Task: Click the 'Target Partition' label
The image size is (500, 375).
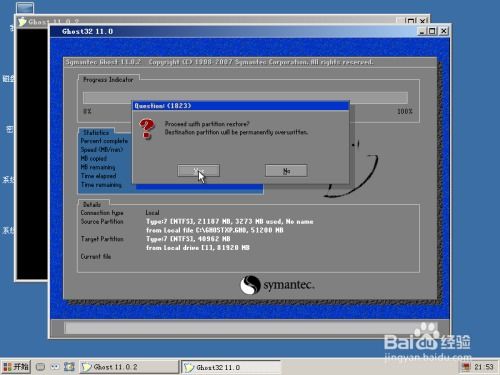Action: (102, 239)
